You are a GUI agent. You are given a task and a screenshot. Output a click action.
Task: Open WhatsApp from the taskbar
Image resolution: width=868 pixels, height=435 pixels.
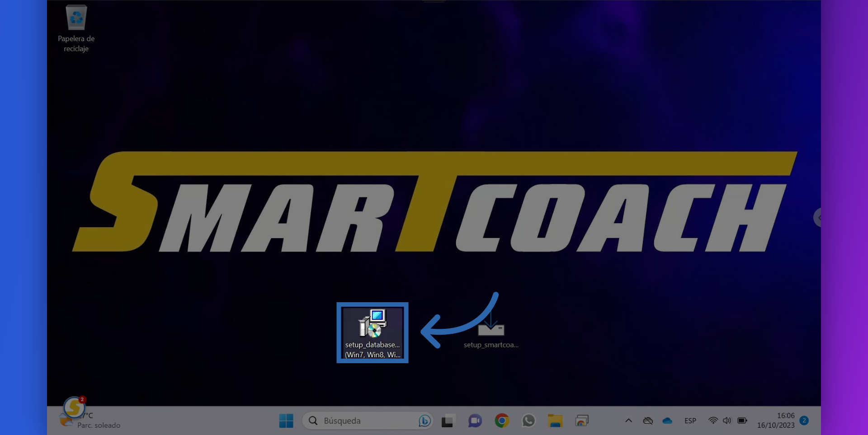529,421
